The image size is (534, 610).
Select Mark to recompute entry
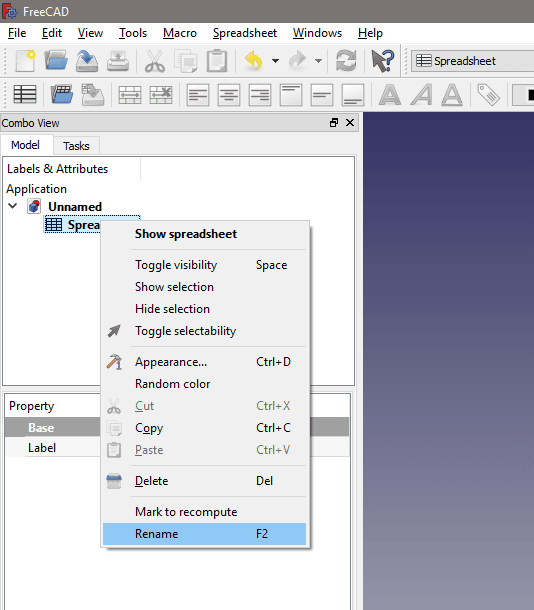(205, 512)
